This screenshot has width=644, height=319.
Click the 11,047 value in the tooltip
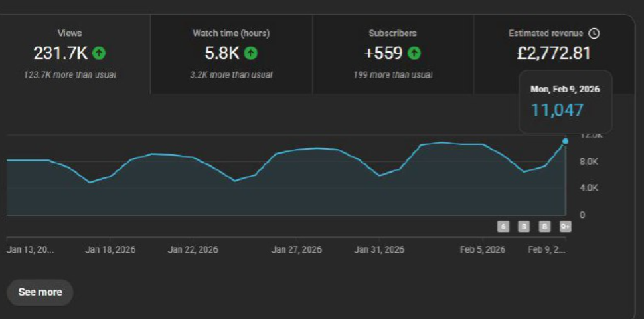557,110
